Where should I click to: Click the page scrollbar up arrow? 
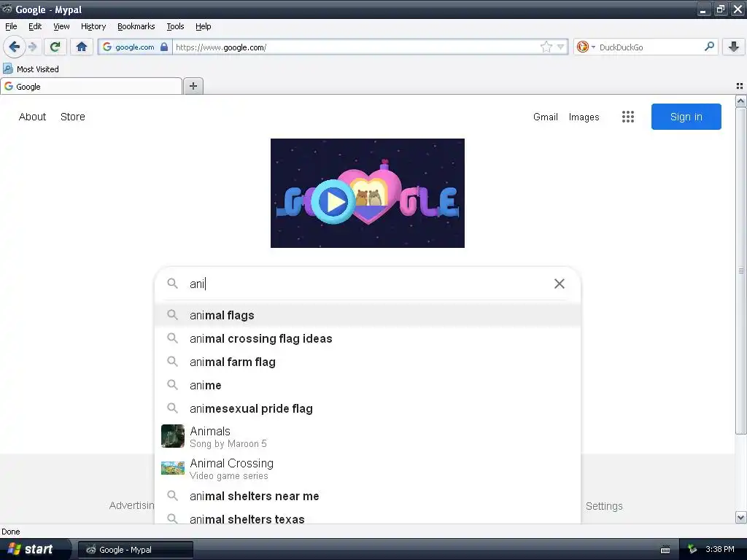(740, 101)
